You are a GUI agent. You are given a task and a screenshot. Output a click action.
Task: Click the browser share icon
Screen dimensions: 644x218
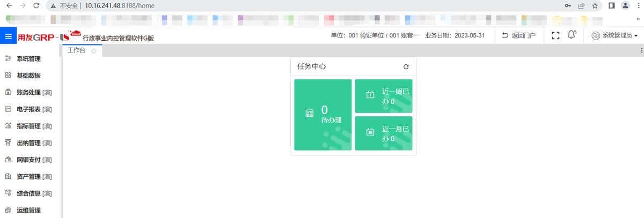tap(581, 5)
